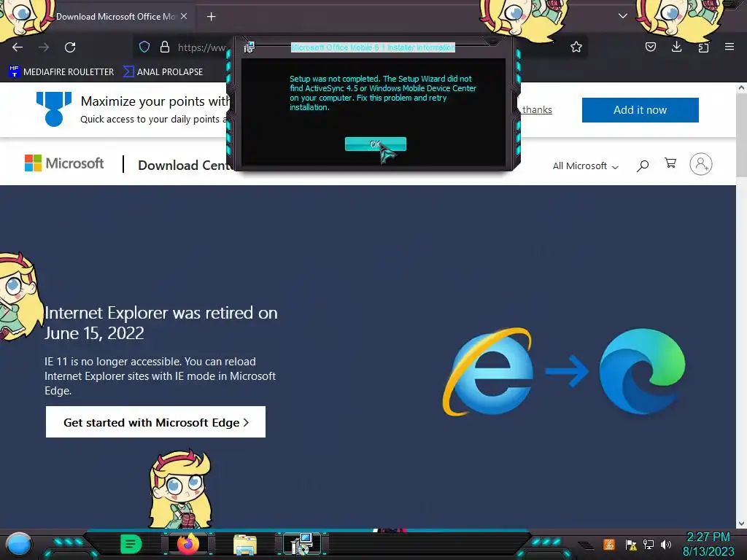Select the Download Microsoft Office tab

pyautogui.click(x=116, y=16)
